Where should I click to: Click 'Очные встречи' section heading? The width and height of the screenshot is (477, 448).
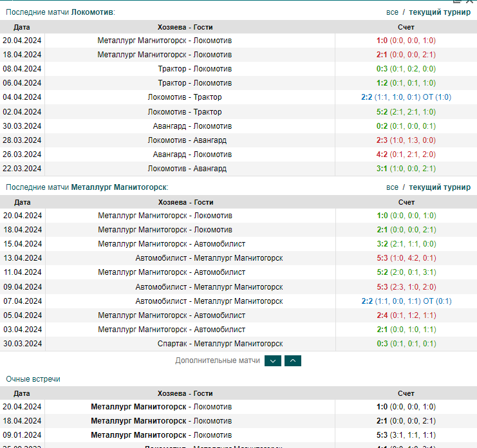point(33,379)
